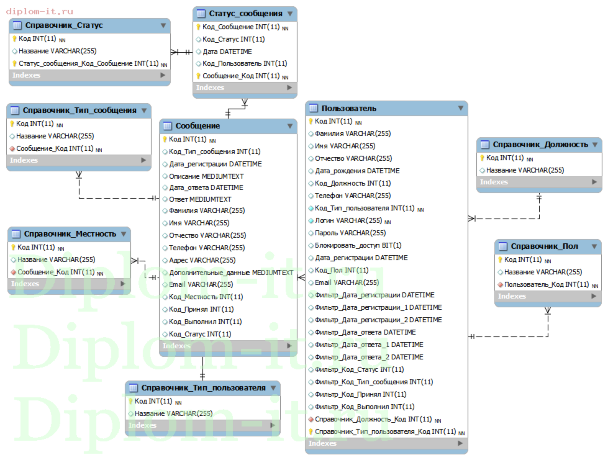Collapse the Пользователь table via header arrow

[x=458, y=108]
